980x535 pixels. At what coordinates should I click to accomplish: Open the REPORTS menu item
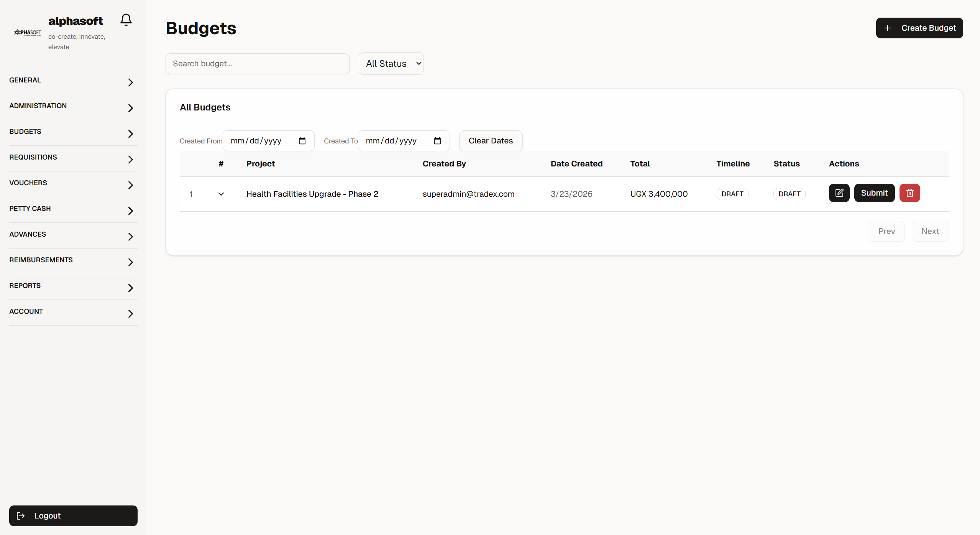(x=73, y=286)
